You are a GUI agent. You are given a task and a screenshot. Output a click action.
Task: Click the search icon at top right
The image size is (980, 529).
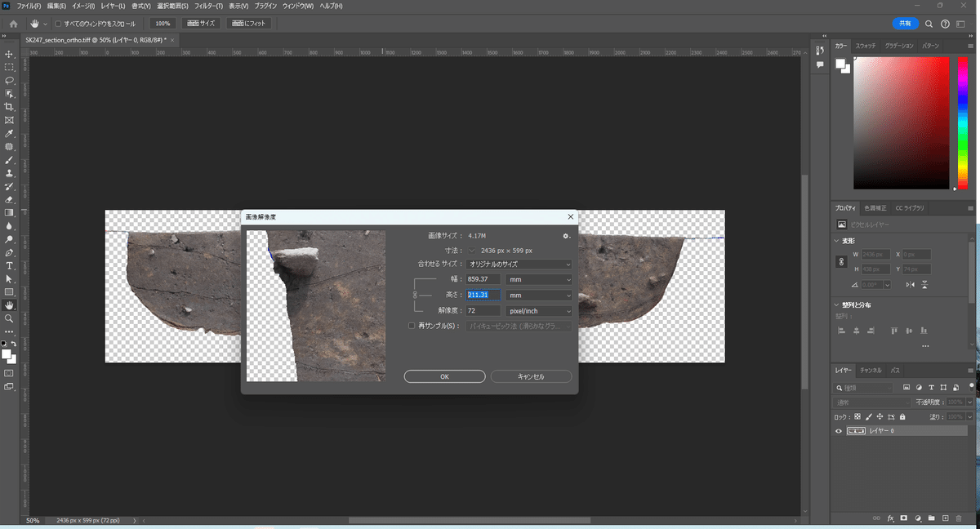point(929,24)
